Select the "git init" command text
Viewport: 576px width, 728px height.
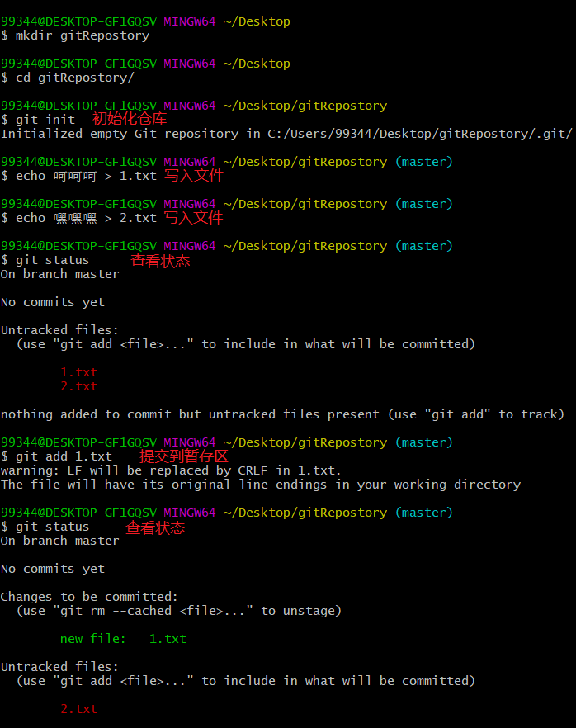[x=45, y=120]
